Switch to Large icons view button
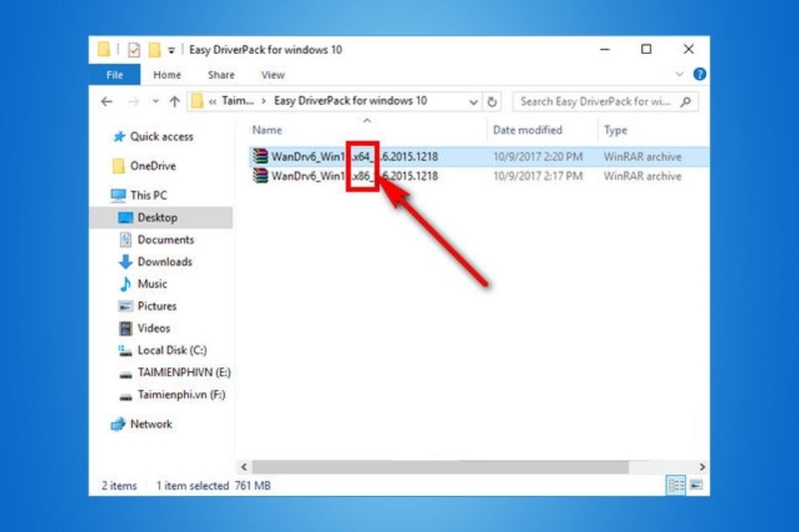Image resolution: width=799 pixels, height=532 pixels. click(696, 485)
